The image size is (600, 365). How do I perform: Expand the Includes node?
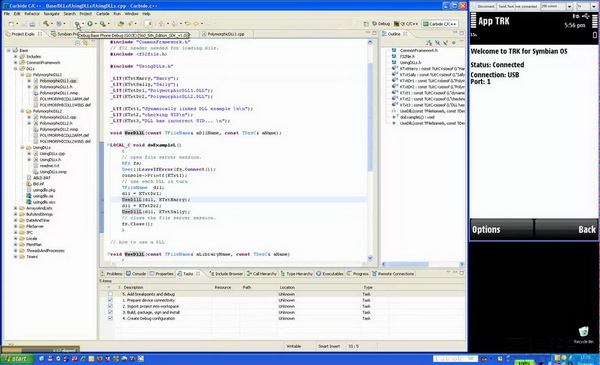coord(16,57)
